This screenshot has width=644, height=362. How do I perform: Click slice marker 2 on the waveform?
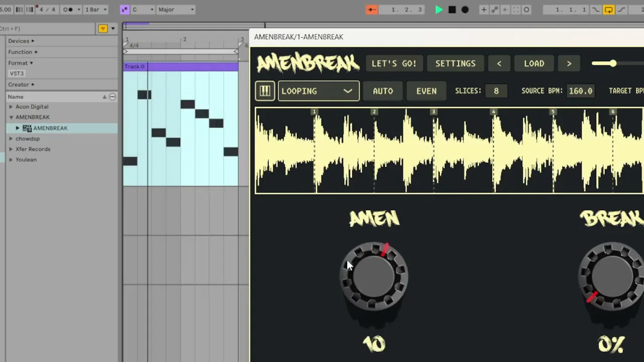[374, 112]
